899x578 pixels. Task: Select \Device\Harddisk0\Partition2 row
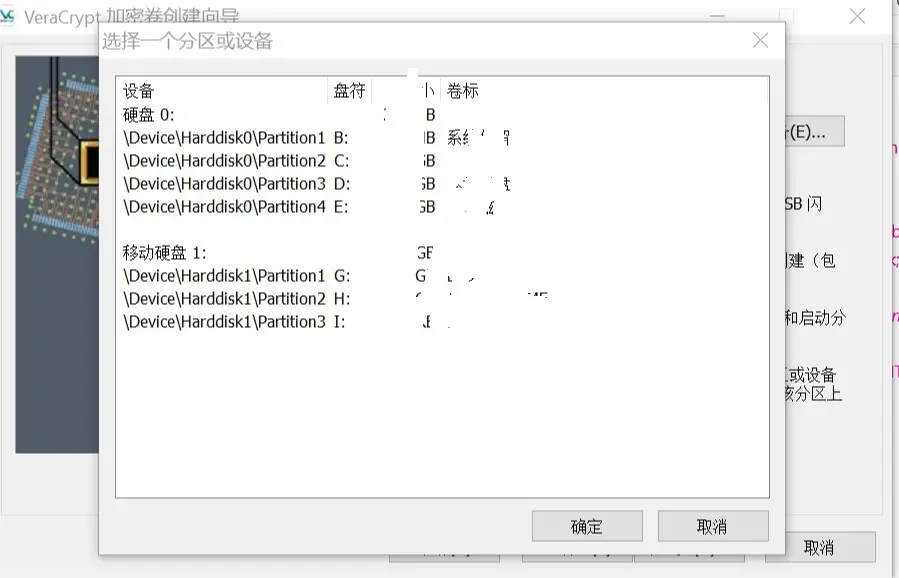[442, 161]
